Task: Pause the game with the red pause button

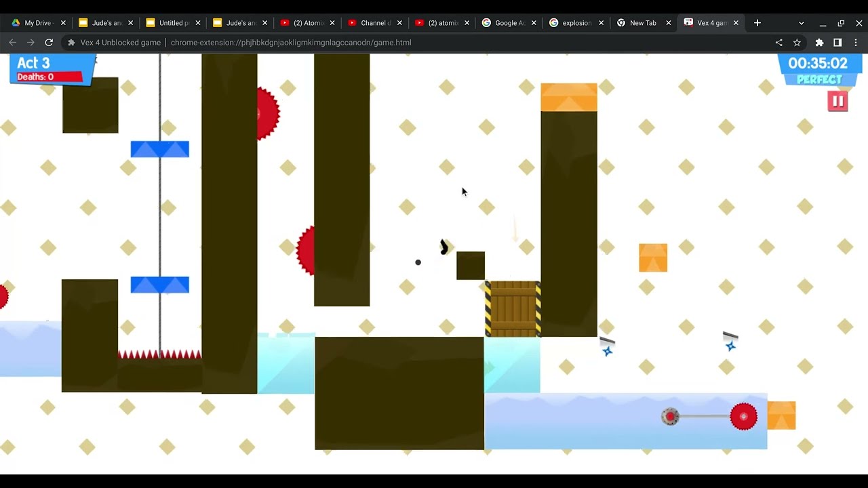Action: (x=837, y=102)
